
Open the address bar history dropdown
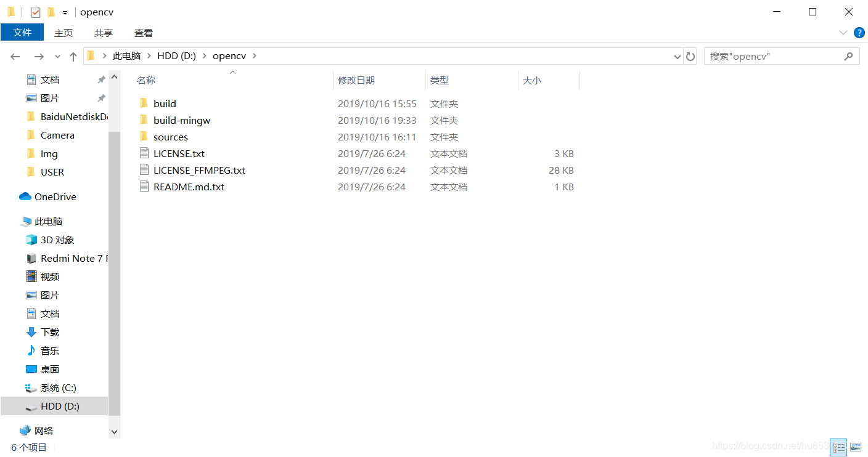[x=677, y=56]
